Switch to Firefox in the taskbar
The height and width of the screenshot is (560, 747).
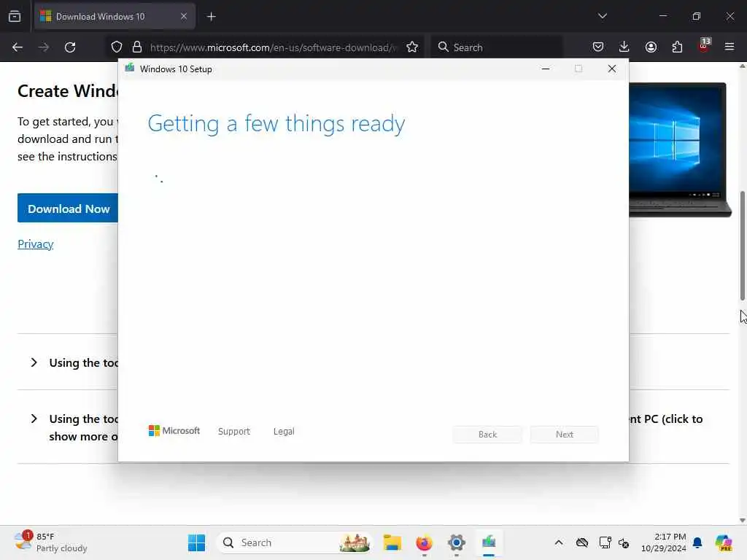point(424,542)
